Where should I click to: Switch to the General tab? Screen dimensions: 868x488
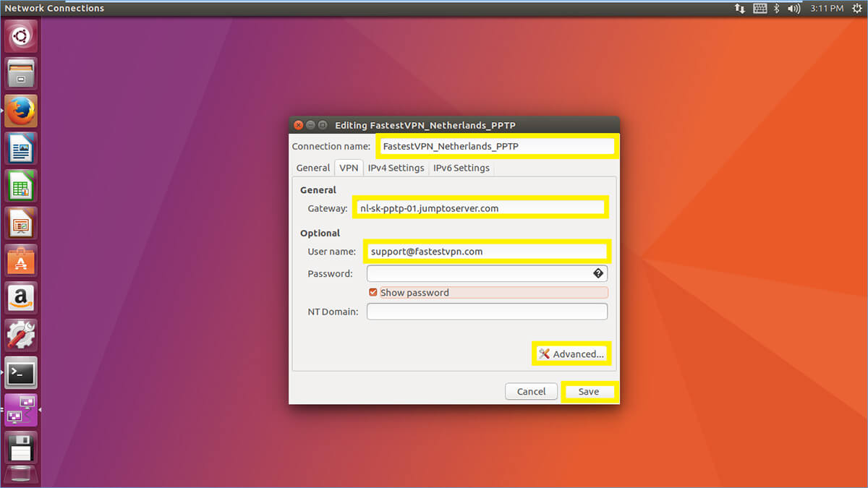(313, 168)
